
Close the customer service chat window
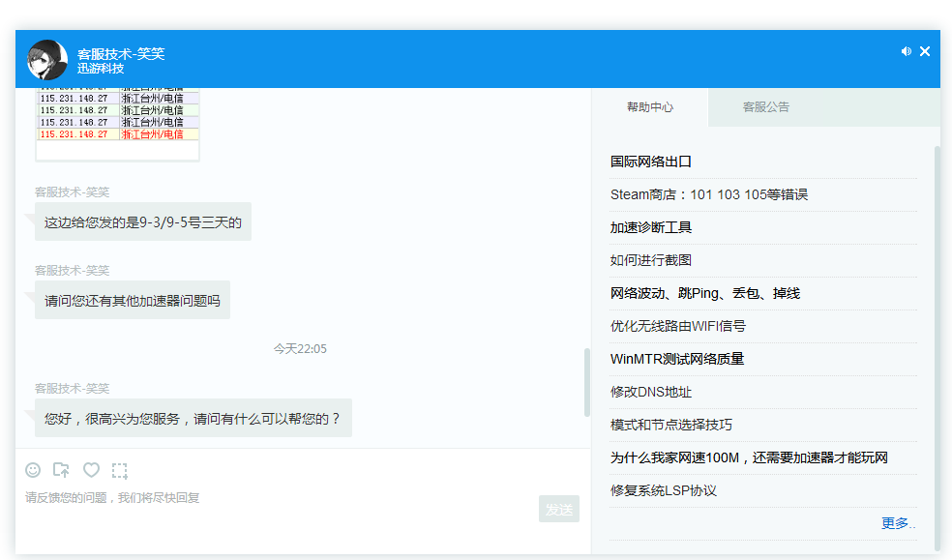pyautogui.click(x=925, y=51)
